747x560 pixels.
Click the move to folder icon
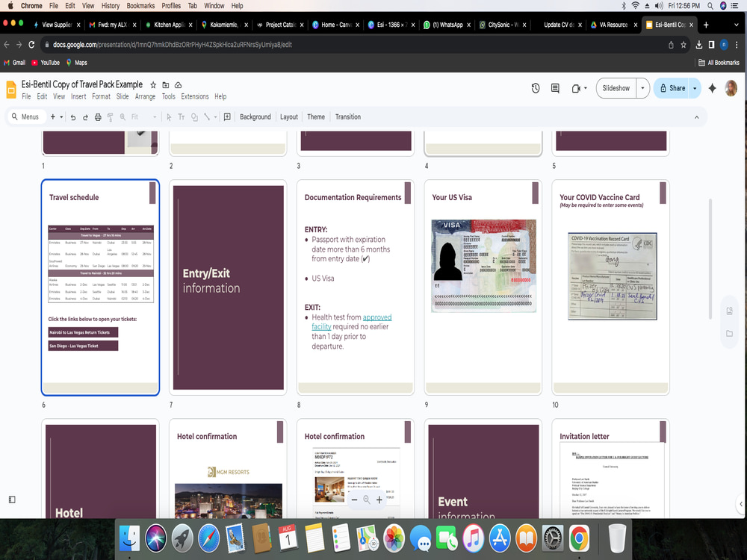pyautogui.click(x=165, y=85)
